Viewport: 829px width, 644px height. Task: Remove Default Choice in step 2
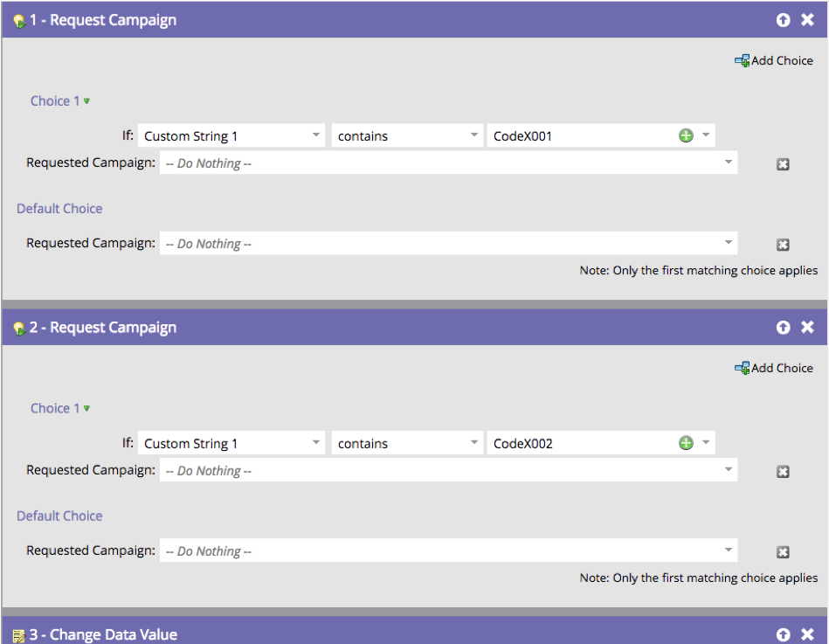(x=783, y=552)
